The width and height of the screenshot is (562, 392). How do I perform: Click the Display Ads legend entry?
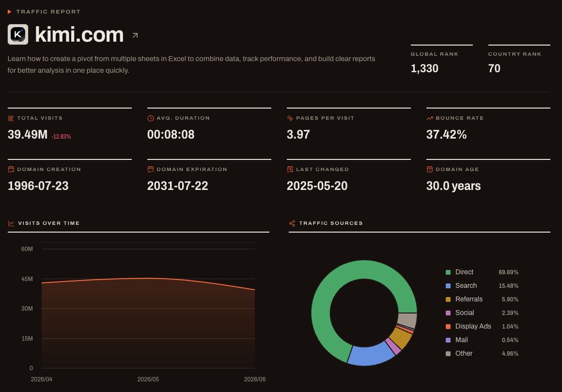point(482,327)
